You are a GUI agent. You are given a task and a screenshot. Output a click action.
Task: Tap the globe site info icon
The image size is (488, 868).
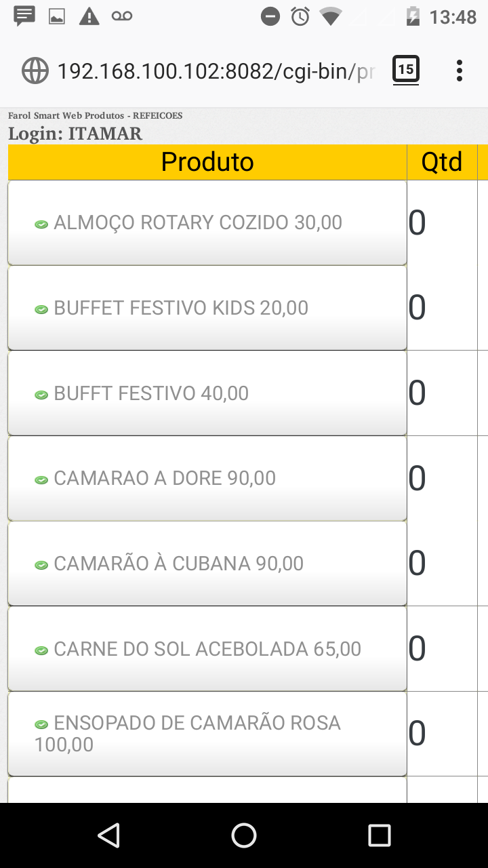[35, 71]
